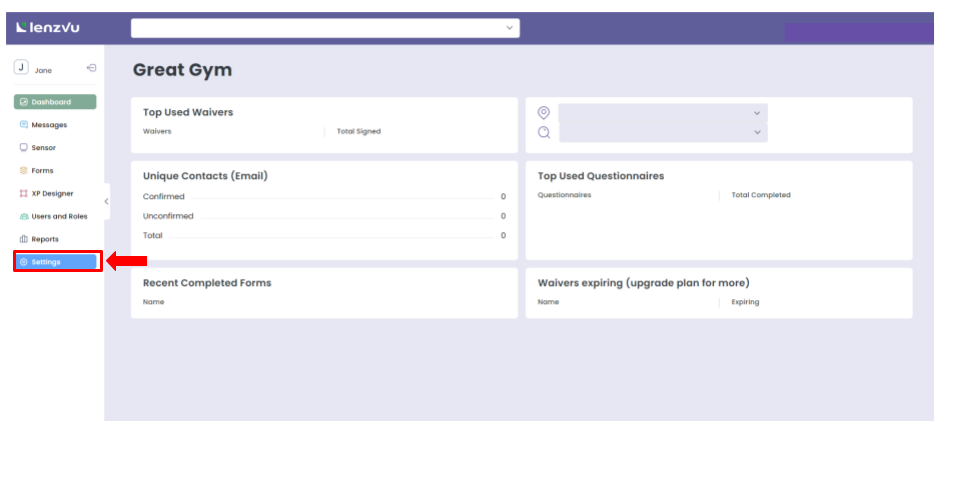
Task: Click the Unconfirmed row
Action: [324, 216]
